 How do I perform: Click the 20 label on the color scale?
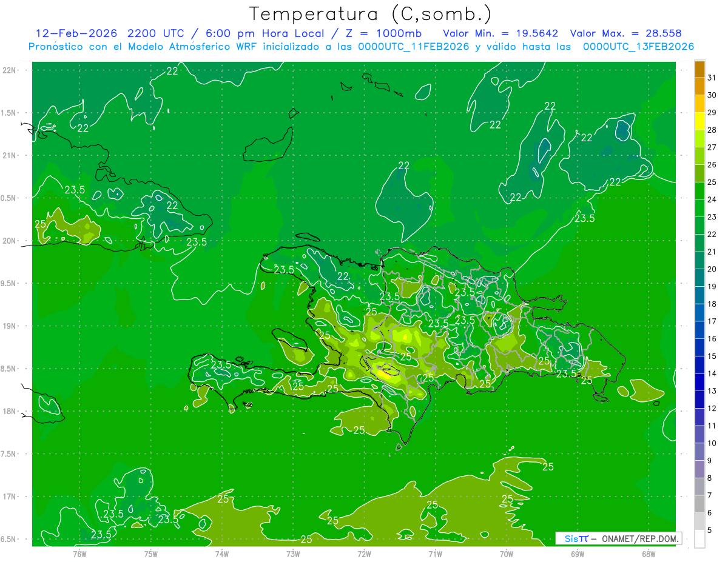click(x=712, y=269)
